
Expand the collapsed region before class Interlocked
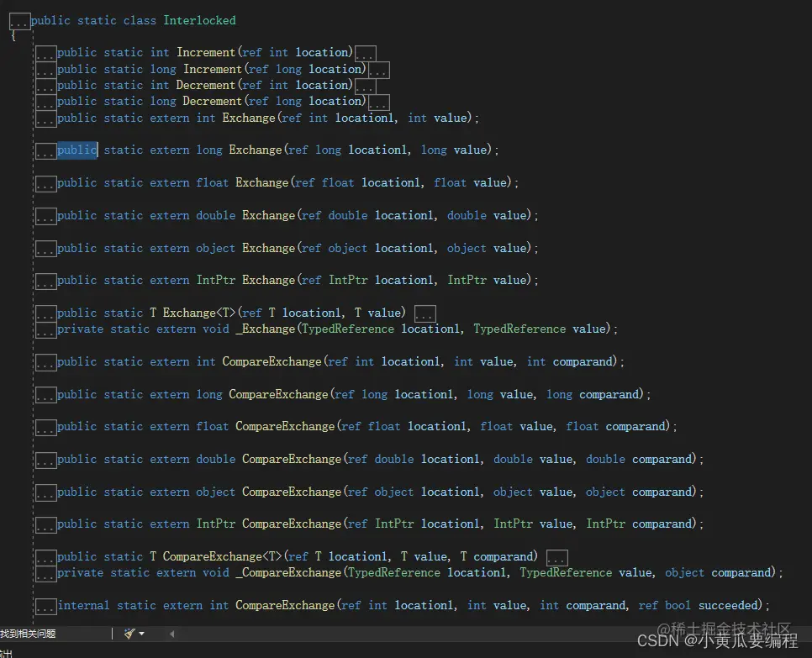point(19,21)
